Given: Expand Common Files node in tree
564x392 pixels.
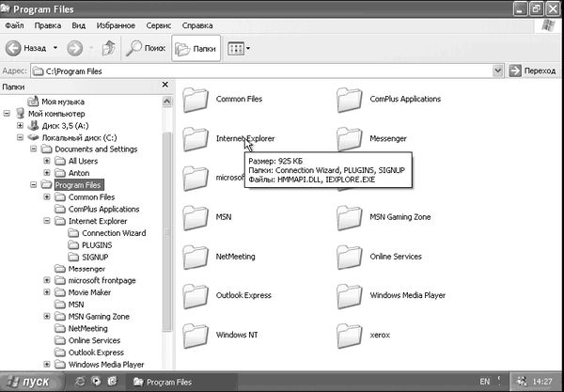Looking at the screenshot, I should 47,197.
